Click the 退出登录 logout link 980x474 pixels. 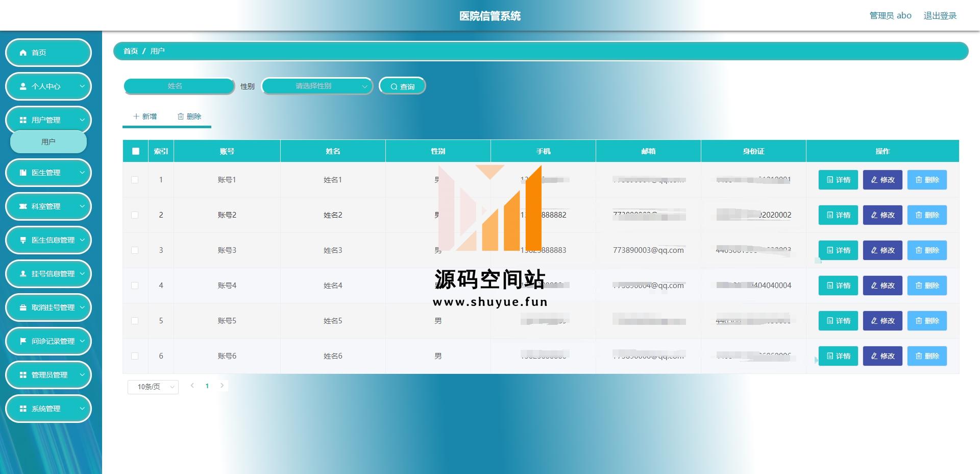[940, 16]
